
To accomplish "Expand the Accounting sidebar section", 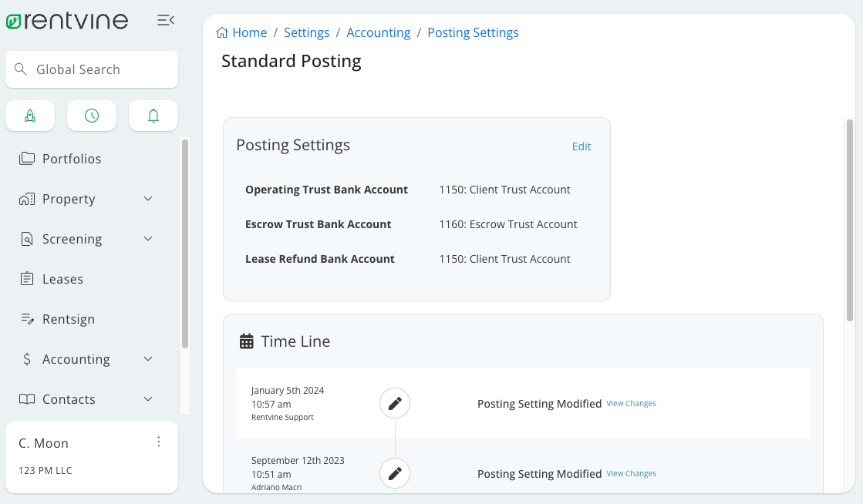I will click(148, 358).
